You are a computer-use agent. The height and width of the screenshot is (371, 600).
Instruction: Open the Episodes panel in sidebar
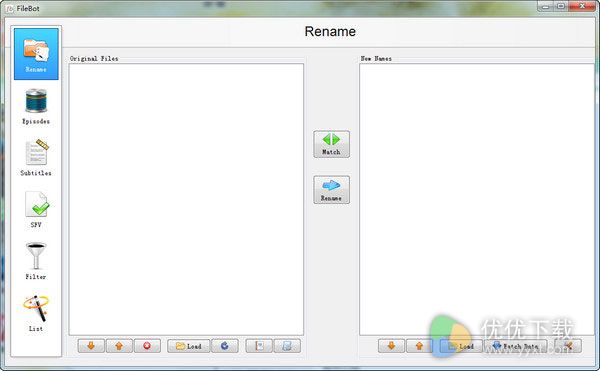(x=36, y=106)
